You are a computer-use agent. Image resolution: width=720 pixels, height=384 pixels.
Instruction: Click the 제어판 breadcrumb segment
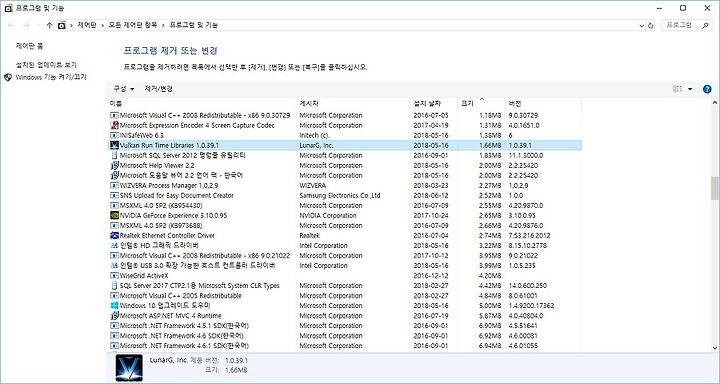click(86, 25)
